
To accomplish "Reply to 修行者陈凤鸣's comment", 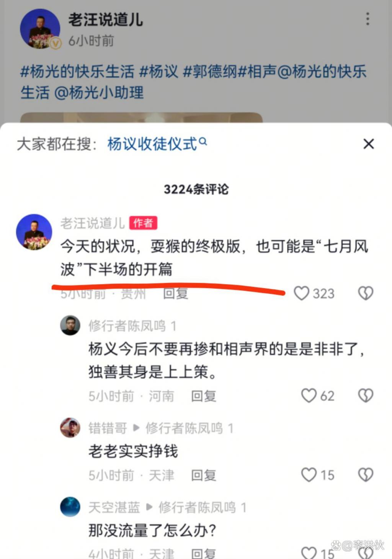I will coord(204,396).
